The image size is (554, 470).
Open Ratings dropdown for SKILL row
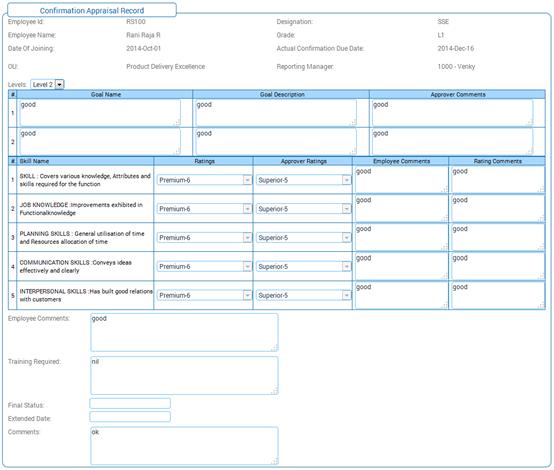tap(204, 180)
